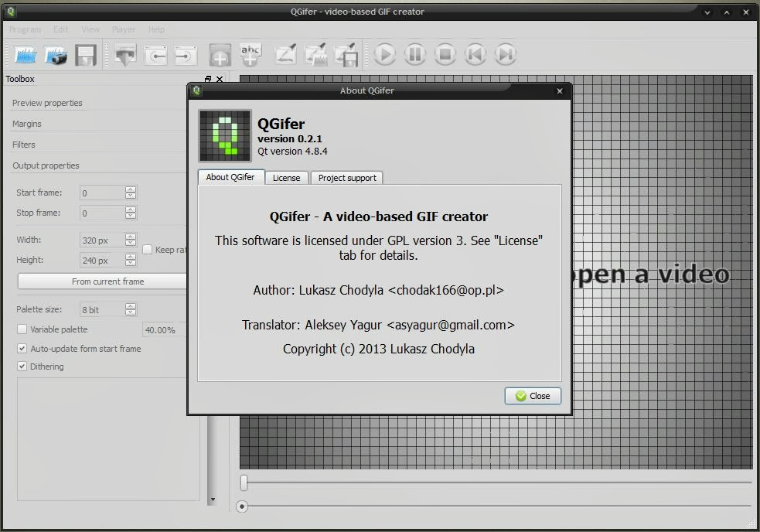Click the Toolbox scrollbar down arrow
The width and height of the screenshot is (760, 532).
(213, 500)
